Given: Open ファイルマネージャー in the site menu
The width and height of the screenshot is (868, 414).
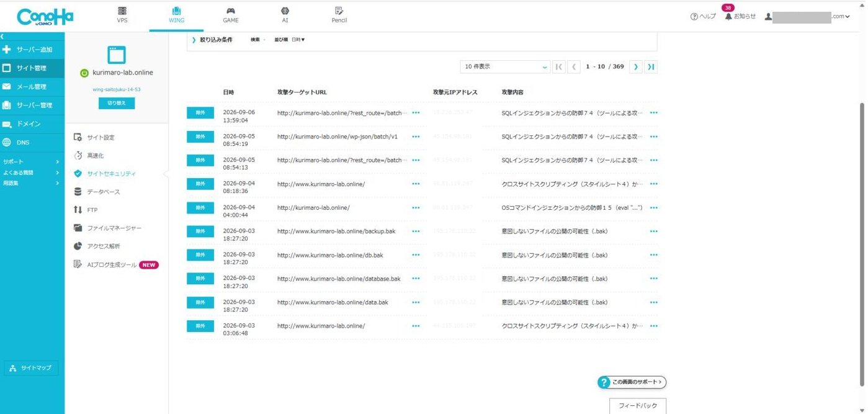Looking at the screenshot, I should pyautogui.click(x=107, y=228).
